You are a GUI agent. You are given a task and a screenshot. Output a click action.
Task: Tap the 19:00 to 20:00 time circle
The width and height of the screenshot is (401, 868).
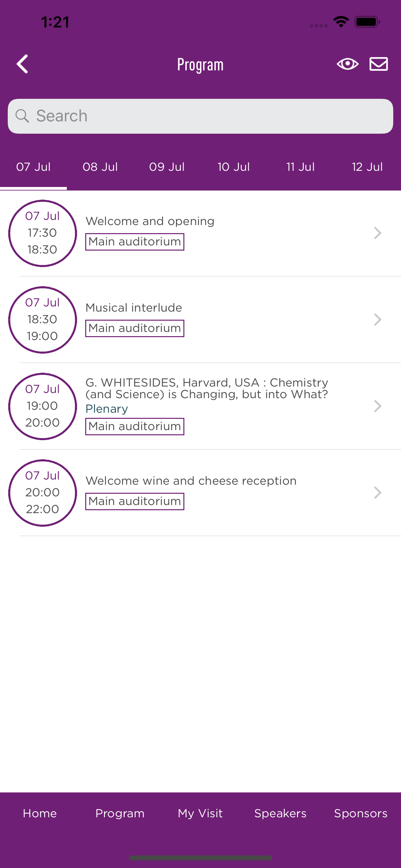43,406
